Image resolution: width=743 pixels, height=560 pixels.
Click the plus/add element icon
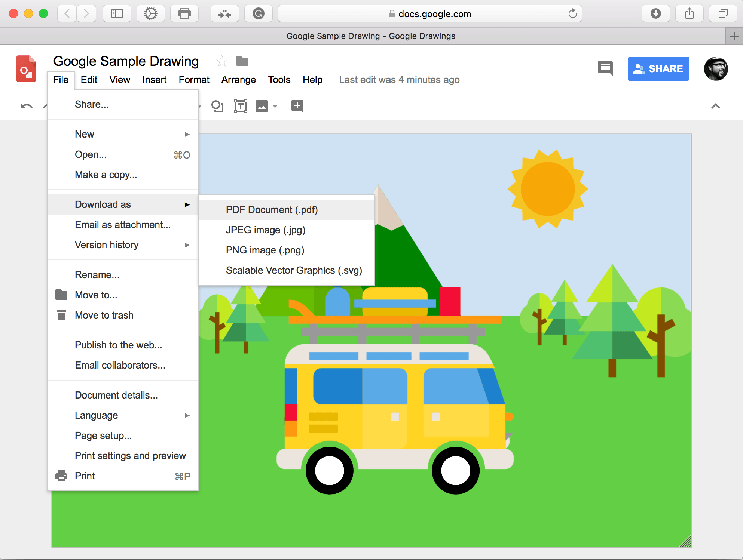point(297,106)
